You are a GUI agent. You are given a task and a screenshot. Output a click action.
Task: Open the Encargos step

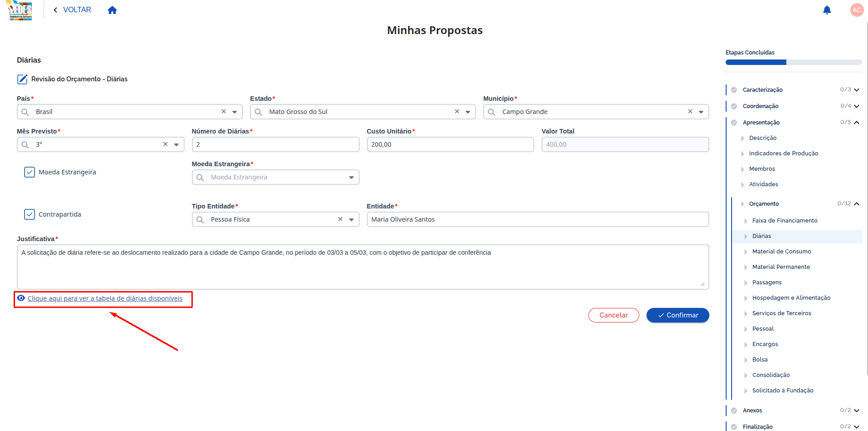pyautogui.click(x=765, y=344)
